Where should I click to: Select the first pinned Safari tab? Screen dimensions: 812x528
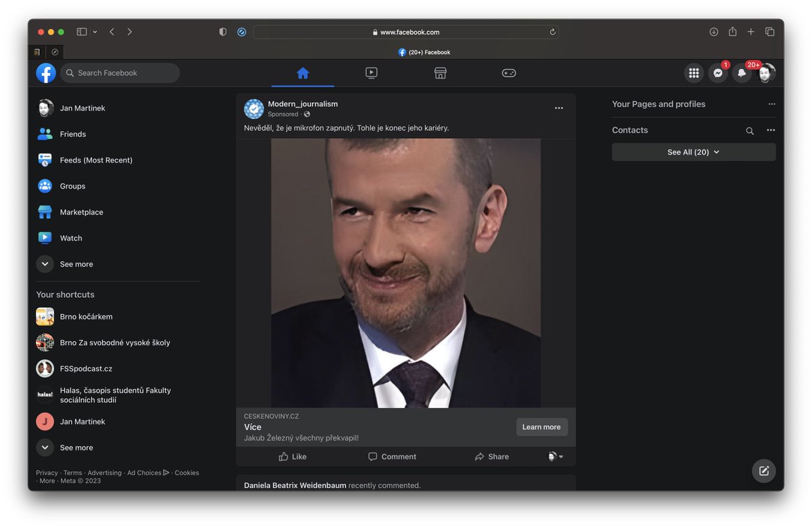point(37,52)
